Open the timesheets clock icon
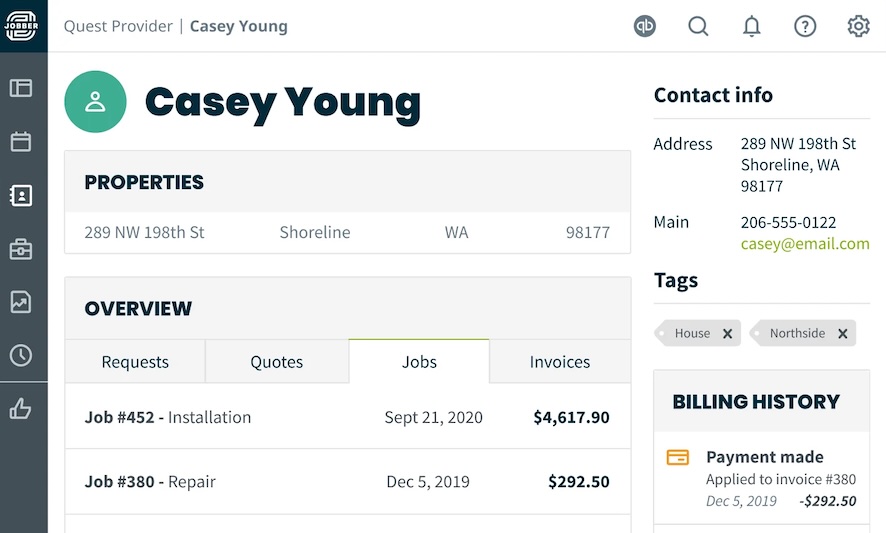The width and height of the screenshot is (886, 533). [x=21, y=355]
